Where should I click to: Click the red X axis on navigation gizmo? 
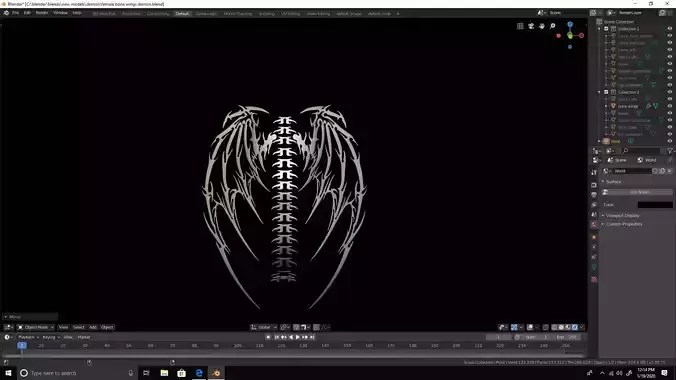(x=581, y=35)
